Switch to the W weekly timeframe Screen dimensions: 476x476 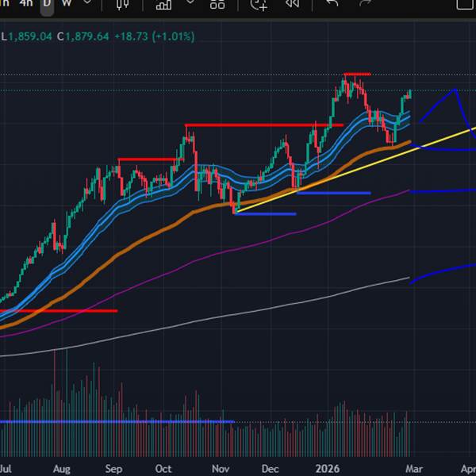tap(67, 3)
